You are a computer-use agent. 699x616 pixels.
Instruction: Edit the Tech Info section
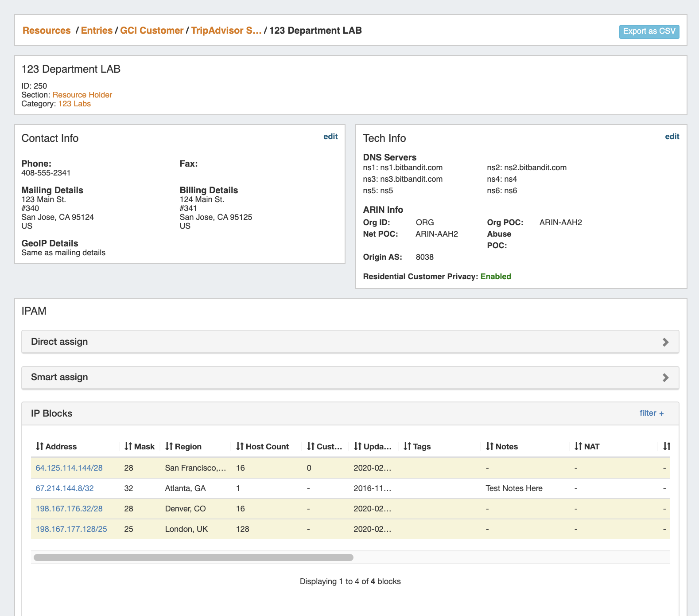[672, 136]
